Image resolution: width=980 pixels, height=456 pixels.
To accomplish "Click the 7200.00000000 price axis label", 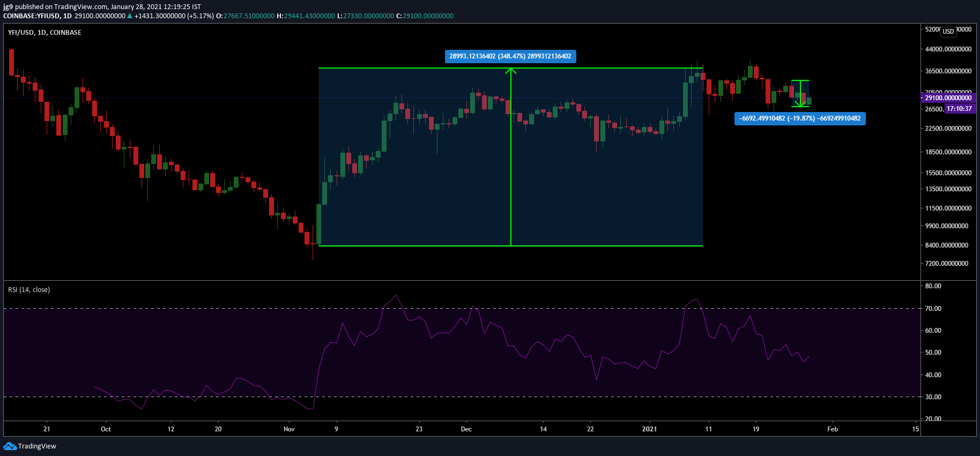I will click(947, 264).
